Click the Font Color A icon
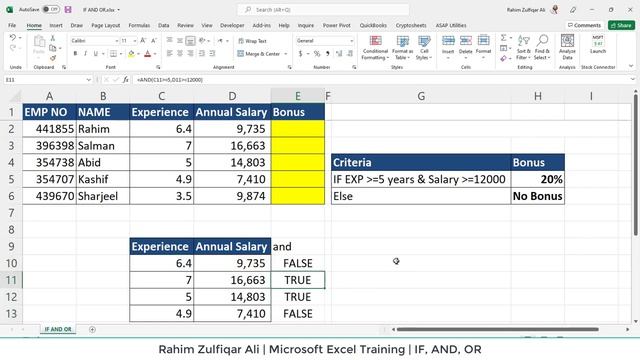Screen dimensions: 640x360 click(x=147, y=53)
